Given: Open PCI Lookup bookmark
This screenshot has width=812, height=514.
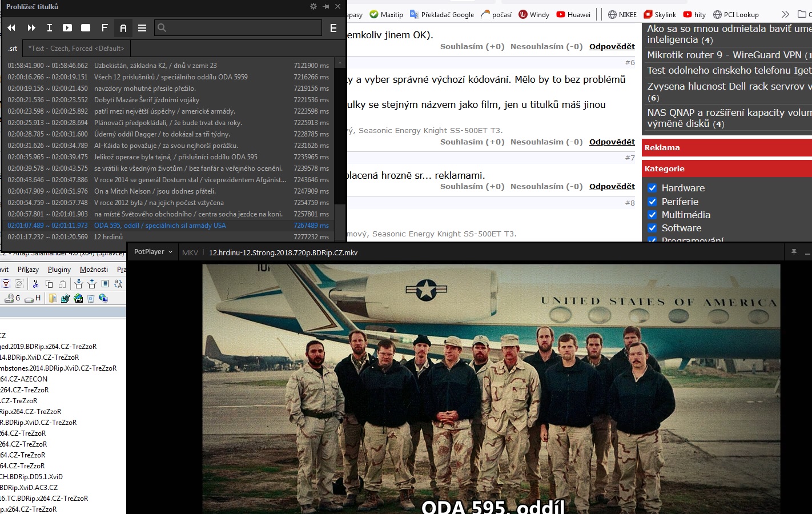Looking at the screenshot, I should [735, 14].
